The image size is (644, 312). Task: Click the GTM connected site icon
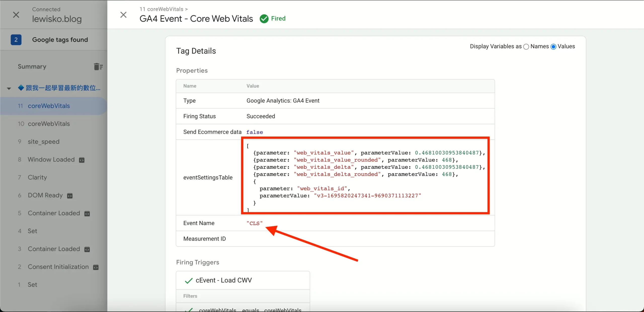coord(16,14)
